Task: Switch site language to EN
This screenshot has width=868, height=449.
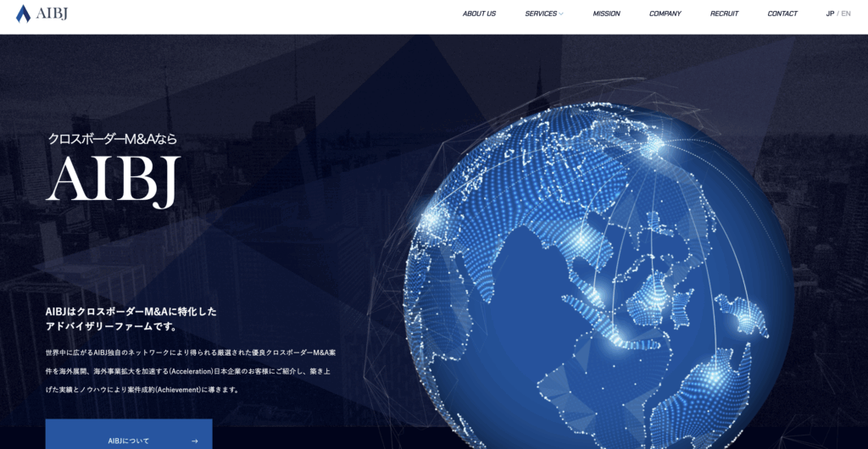Action: click(846, 14)
